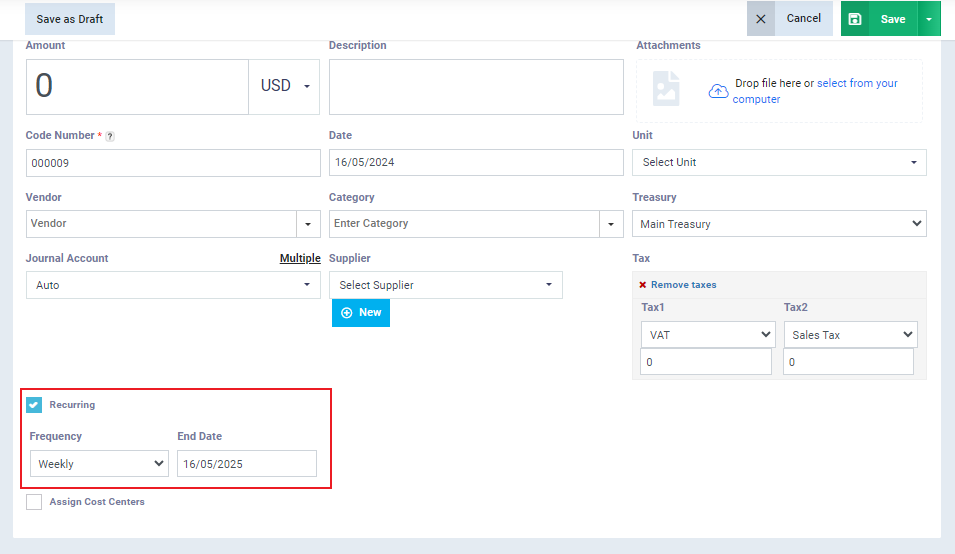955x554 pixels.
Task: Expand the Select Unit dropdown
Action: coord(779,162)
